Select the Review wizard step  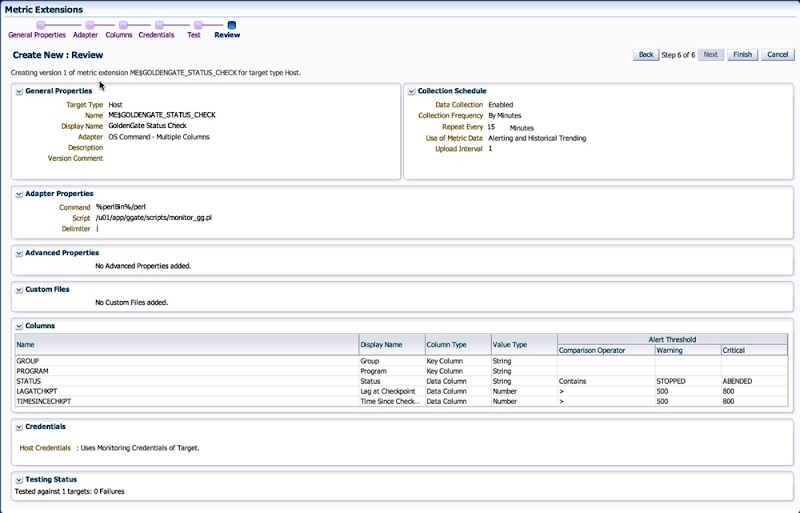(x=227, y=34)
